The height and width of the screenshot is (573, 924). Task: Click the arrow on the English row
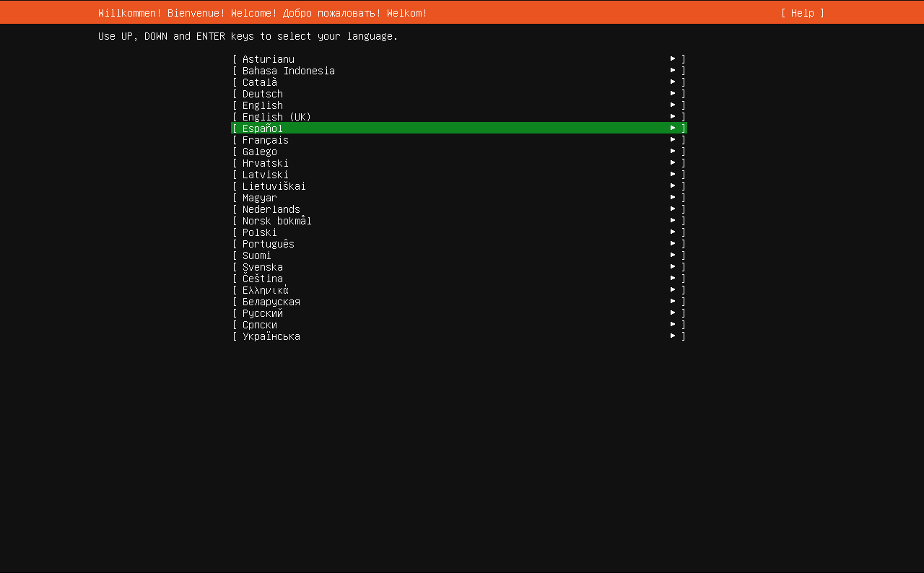[x=673, y=105]
